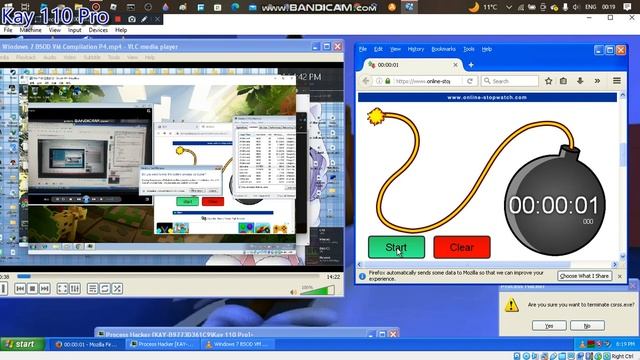The height and width of the screenshot is (360, 640).
Task: Mute VLC using the speaker icon
Action: tap(293, 292)
